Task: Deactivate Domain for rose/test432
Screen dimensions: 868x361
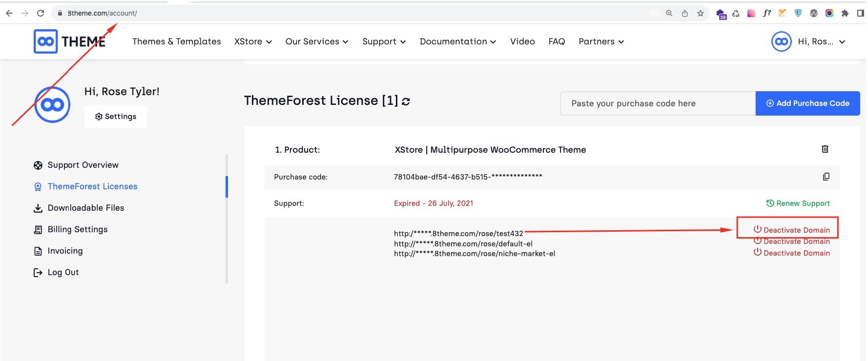Action: click(x=791, y=230)
